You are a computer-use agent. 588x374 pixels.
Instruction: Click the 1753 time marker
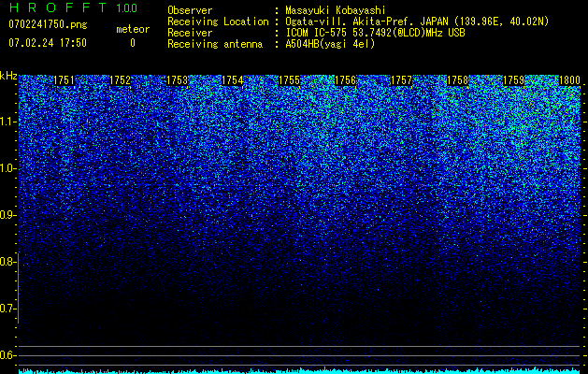[x=177, y=80]
